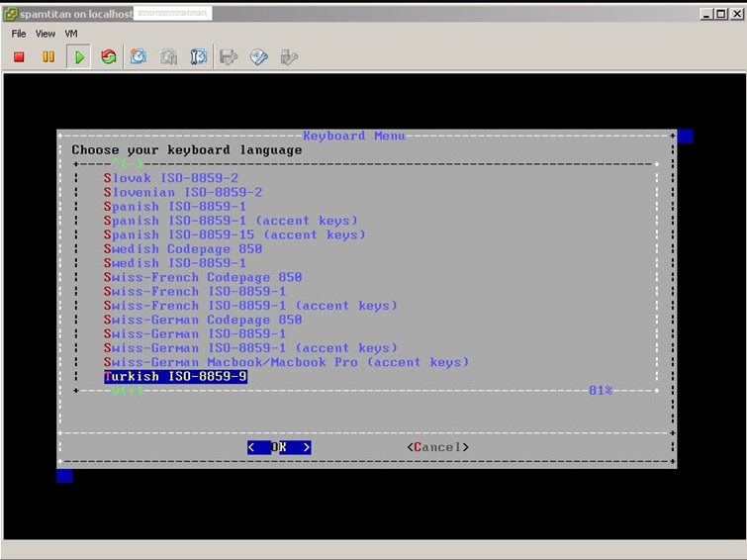Click the ^(-) scroll-up indicator
The width and height of the screenshot is (747, 560).
pyautogui.click(x=128, y=164)
